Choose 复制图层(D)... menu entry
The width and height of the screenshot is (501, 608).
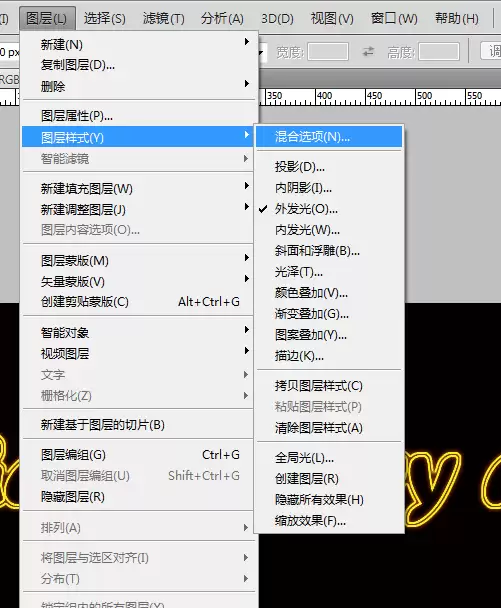tap(138, 65)
